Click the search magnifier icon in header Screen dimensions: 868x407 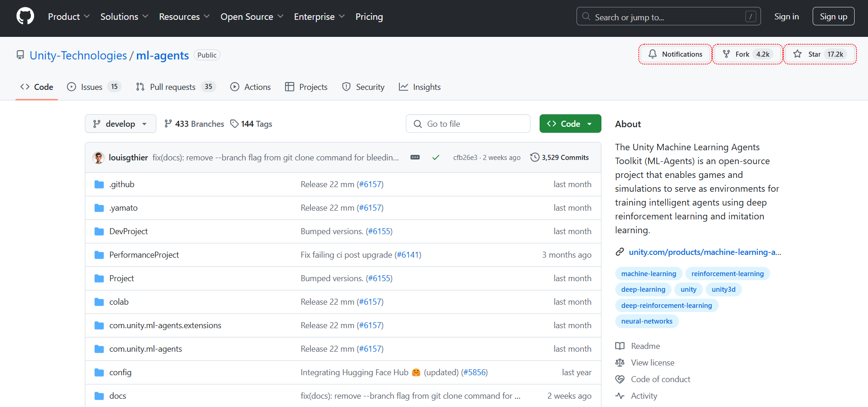point(586,17)
